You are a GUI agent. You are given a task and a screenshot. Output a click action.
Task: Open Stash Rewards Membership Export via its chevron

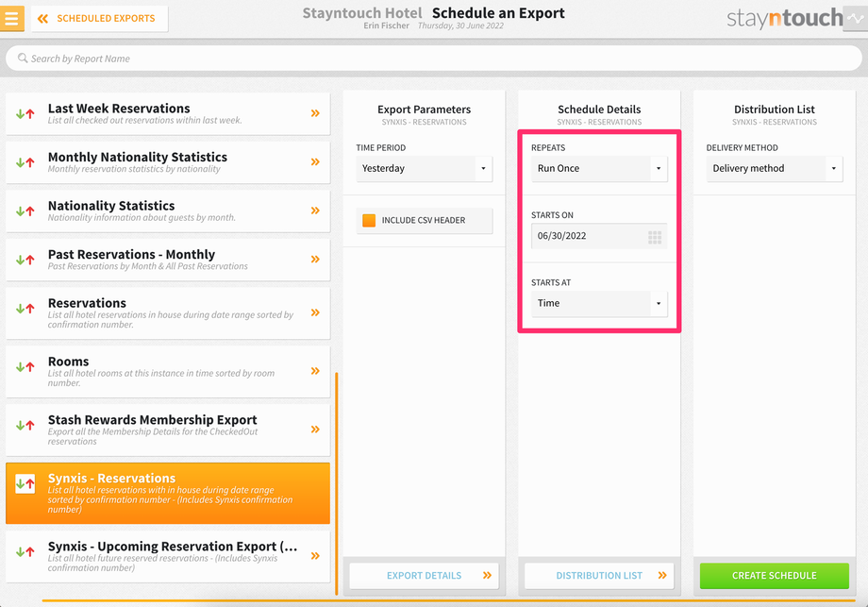pos(315,430)
